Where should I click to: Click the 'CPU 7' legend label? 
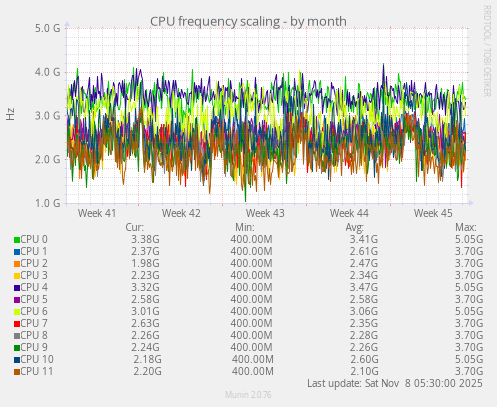pos(34,323)
